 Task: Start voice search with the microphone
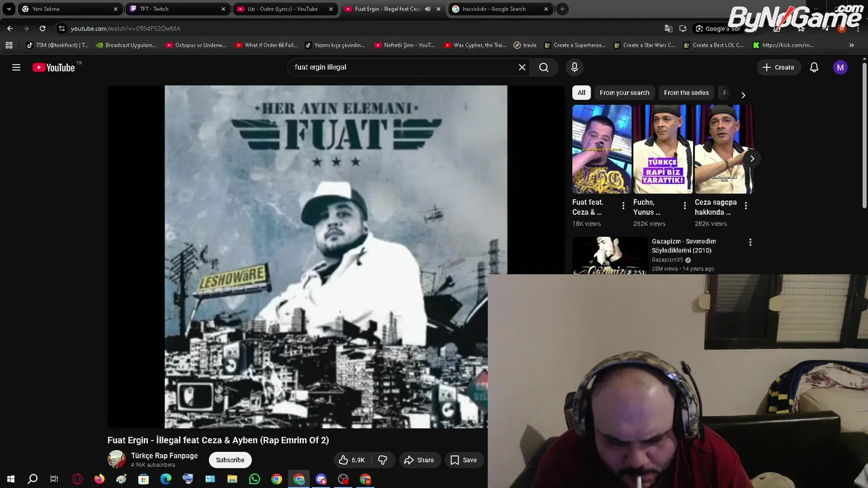point(574,67)
